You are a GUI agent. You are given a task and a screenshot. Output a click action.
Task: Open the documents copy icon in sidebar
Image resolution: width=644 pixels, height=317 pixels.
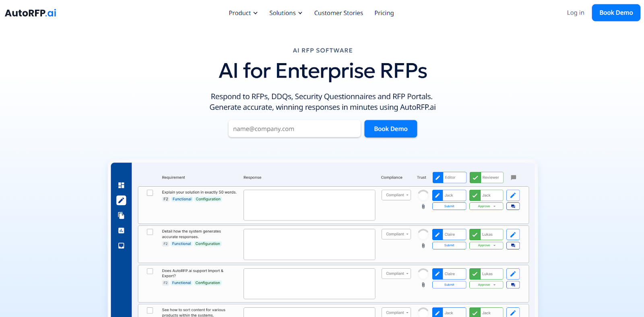pos(121,216)
